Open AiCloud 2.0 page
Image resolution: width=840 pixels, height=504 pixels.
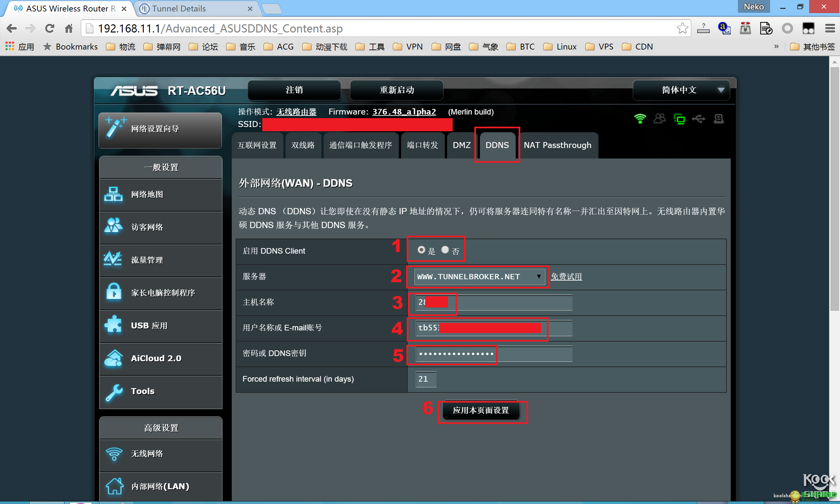(161, 359)
